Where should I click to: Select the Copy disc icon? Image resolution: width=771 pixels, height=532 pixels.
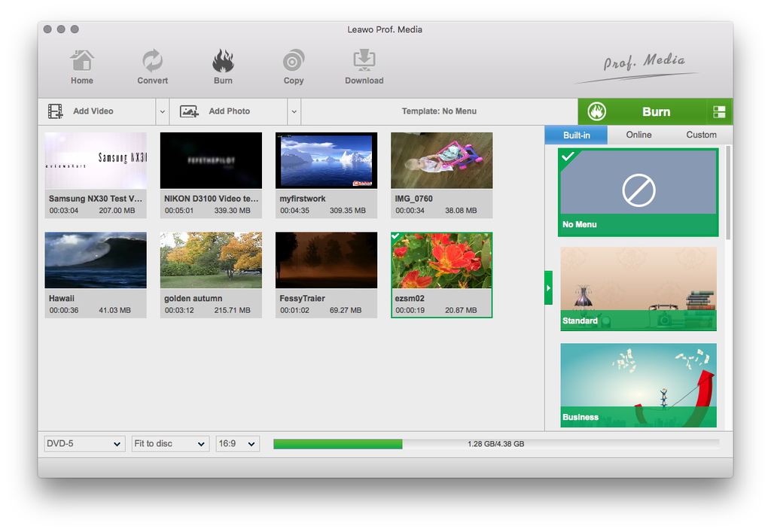pyautogui.click(x=294, y=61)
